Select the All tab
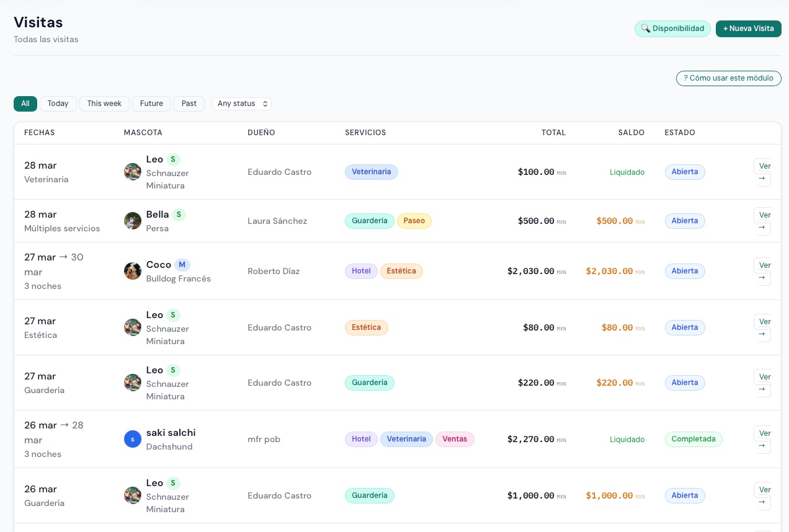The height and width of the screenshot is (532, 789). pos(25,104)
